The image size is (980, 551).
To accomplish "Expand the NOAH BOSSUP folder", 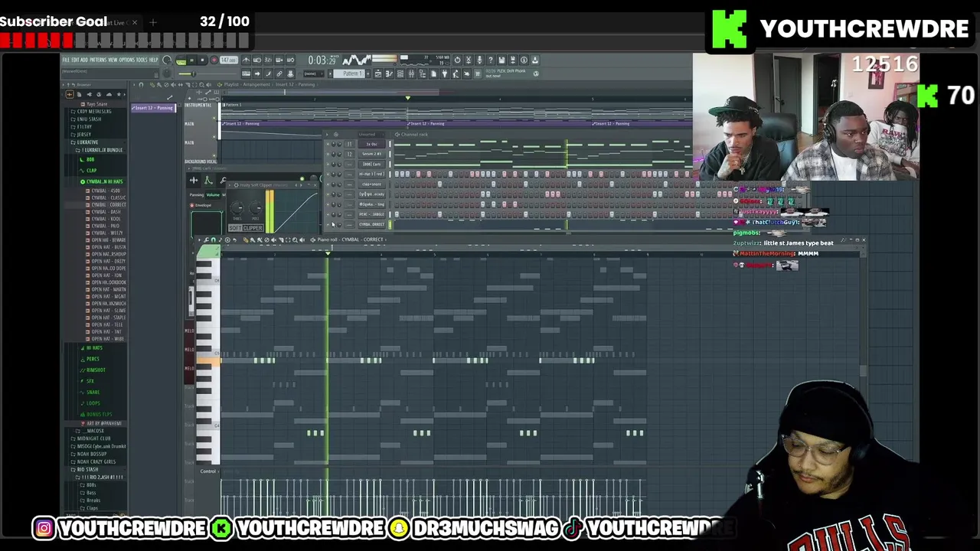I will click(90, 454).
